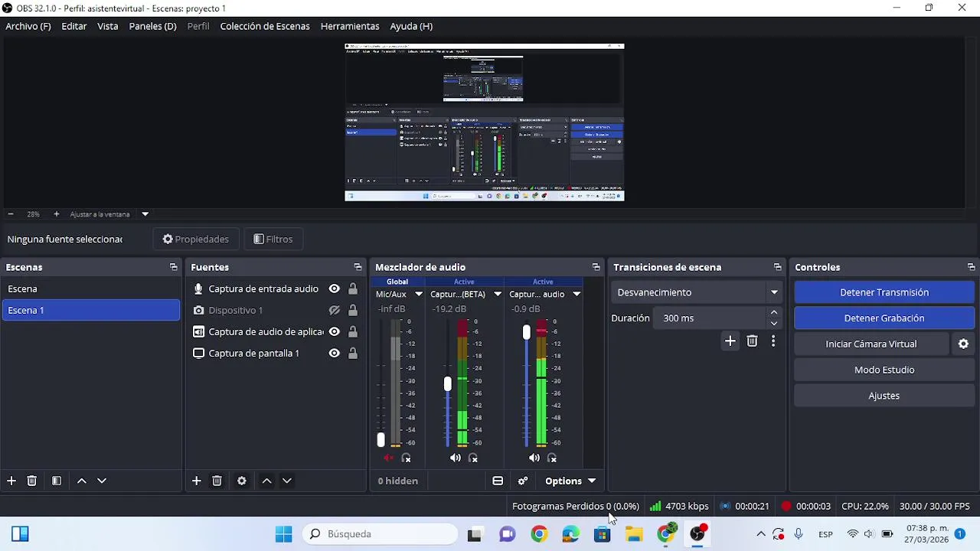Unmute the Mic/Aux channel speaker icon

click(388, 458)
